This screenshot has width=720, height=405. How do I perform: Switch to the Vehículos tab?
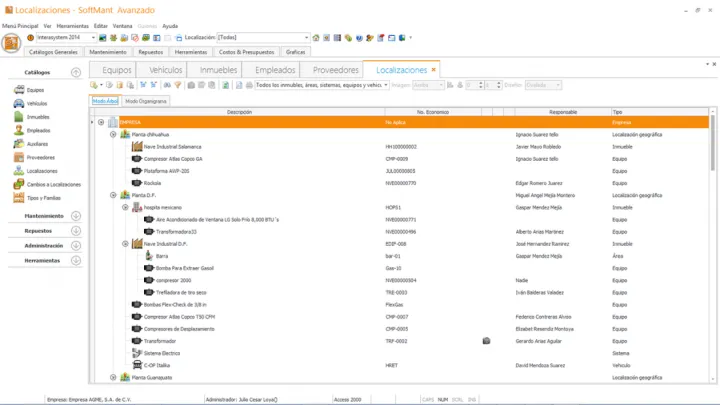166,70
